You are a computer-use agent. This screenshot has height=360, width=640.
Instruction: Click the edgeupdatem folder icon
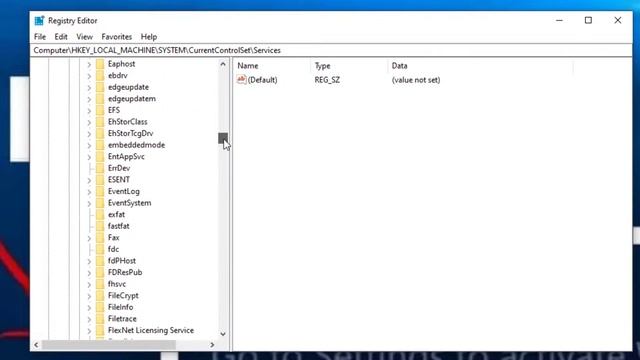[x=100, y=99]
